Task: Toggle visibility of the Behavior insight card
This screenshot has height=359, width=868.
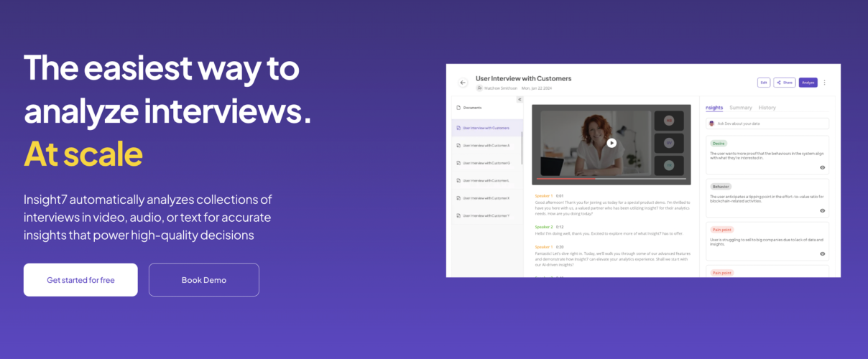Action: [x=822, y=210]
